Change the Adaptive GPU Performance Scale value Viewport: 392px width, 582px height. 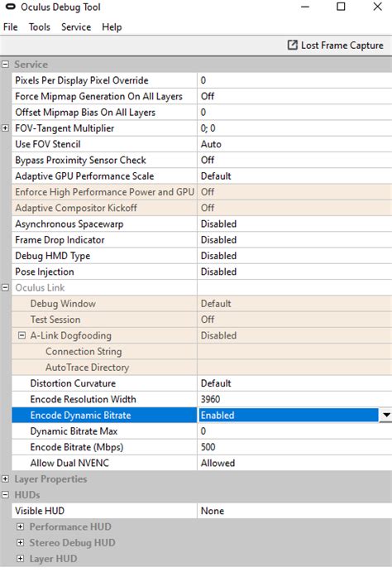tap(294, 176)
